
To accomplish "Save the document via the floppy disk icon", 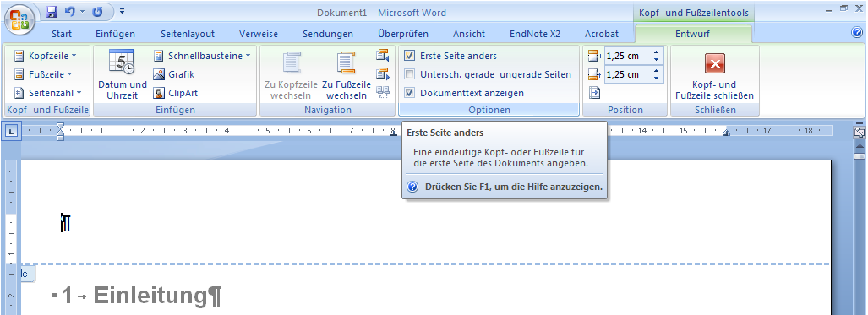I will pyautogui.click(x=52, y=12).
